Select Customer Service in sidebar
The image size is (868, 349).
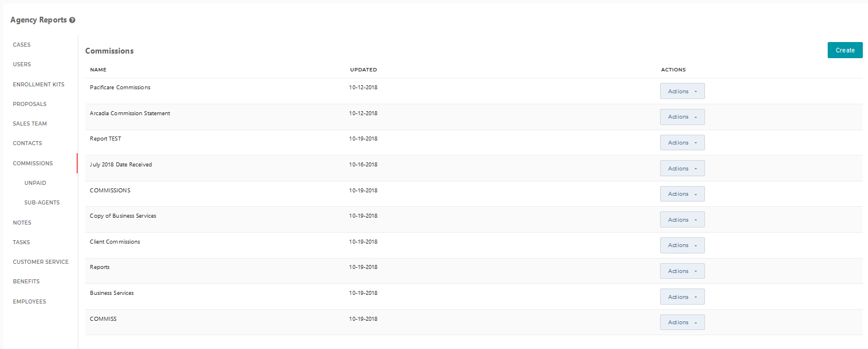tap(41, 262)
